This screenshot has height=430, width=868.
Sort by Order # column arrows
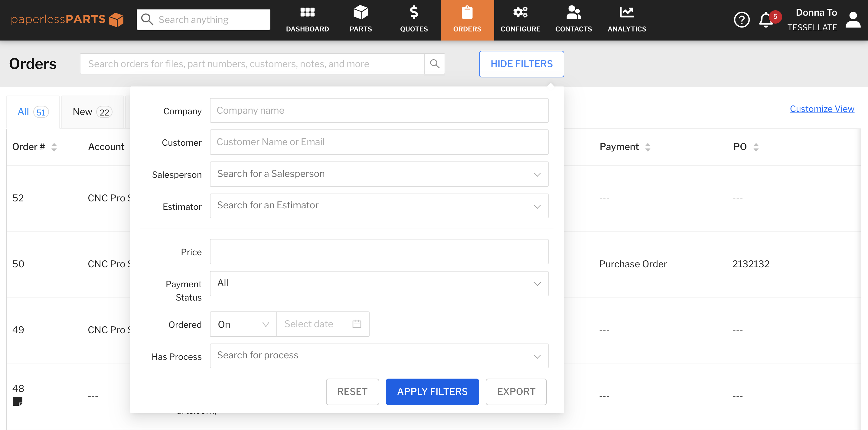pos(54,147)
